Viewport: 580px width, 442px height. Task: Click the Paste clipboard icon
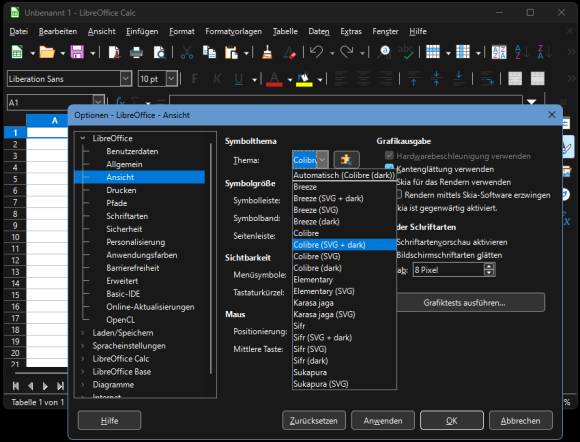pyautogui.click(x=231, y=52)
